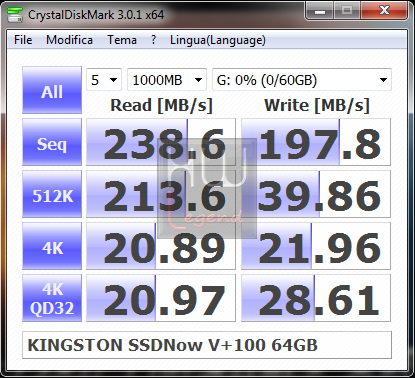The height and width of the screenshot is (378, 415).
Task: Launch the 4K QD32 test
Action: (x=52, y=298)
